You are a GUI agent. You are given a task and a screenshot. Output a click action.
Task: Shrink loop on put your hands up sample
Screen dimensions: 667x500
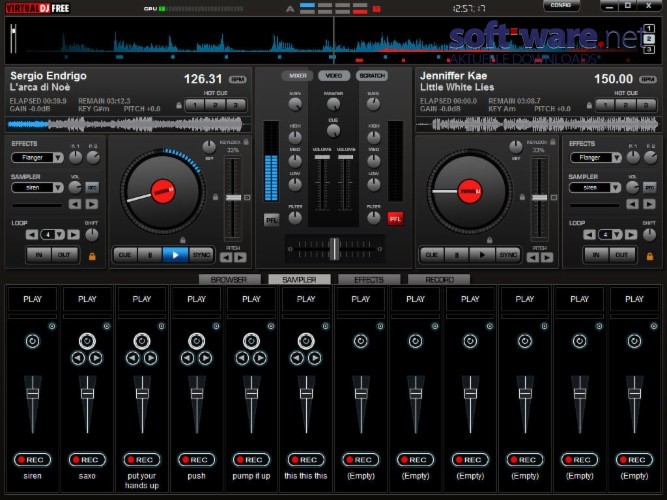[x=133, y=358]
